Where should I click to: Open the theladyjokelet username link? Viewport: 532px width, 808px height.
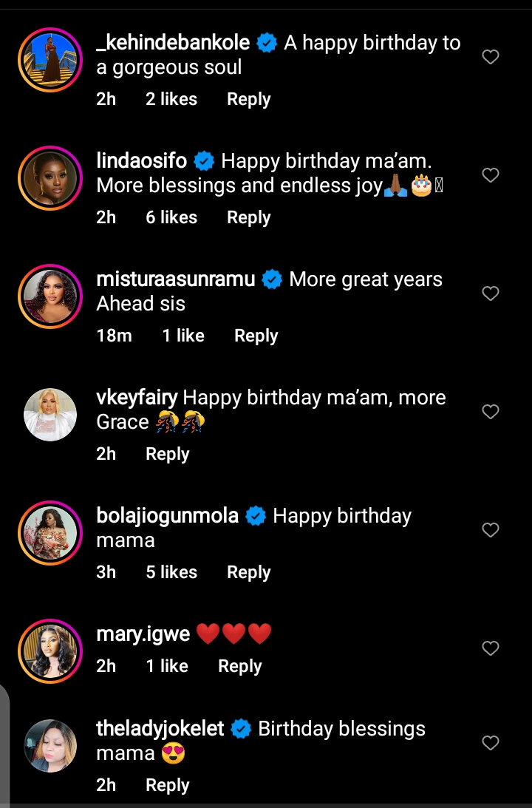160,729
